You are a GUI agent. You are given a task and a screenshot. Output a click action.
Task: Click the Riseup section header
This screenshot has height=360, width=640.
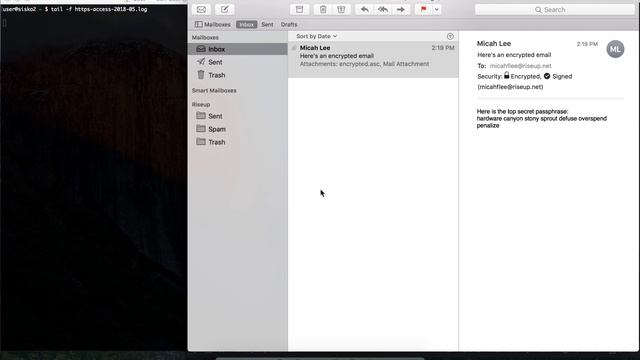point(201,104)
